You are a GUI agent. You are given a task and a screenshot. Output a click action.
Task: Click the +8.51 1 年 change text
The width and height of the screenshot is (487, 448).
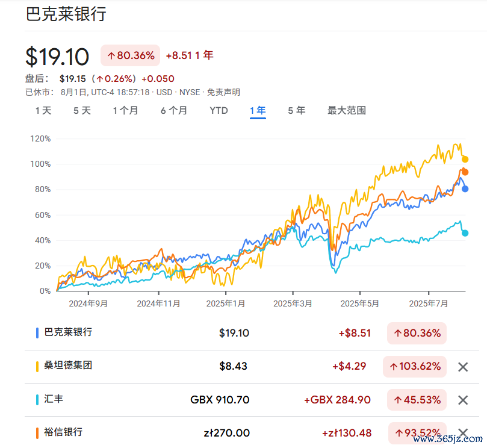[190, 55]
